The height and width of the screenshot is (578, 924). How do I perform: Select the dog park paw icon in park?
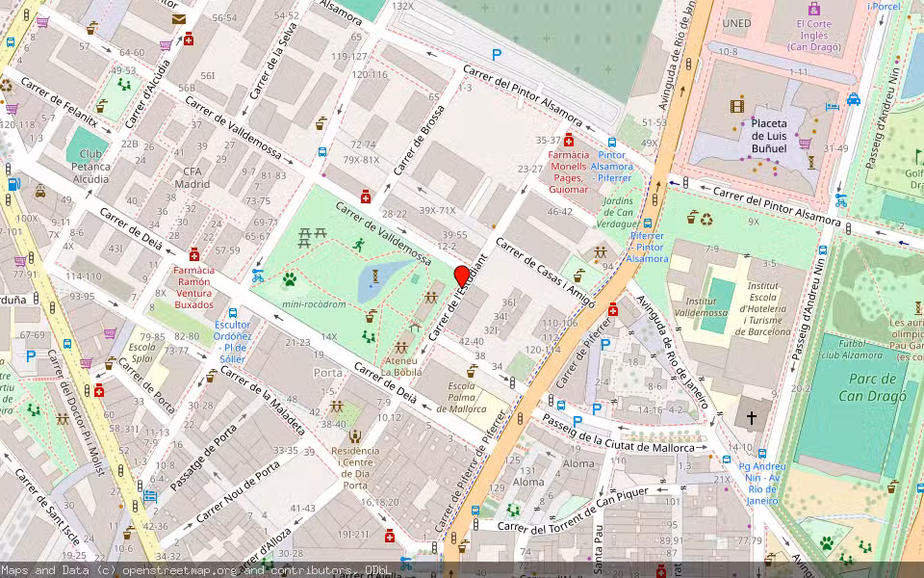[x=290, y=279]
